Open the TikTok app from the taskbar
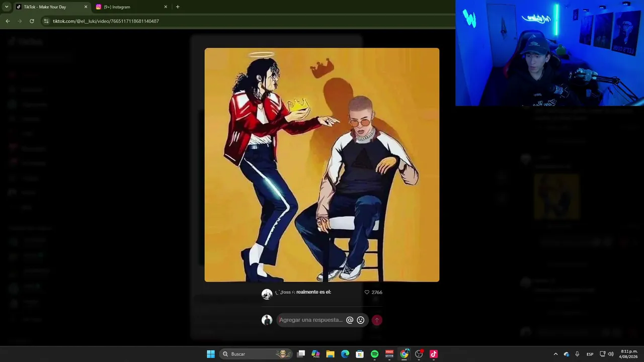 coord(434,354)
